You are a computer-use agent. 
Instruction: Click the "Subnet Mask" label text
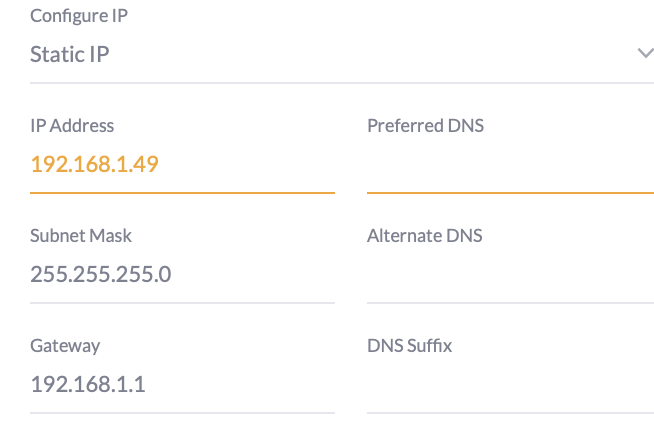(x=81, y=236)
